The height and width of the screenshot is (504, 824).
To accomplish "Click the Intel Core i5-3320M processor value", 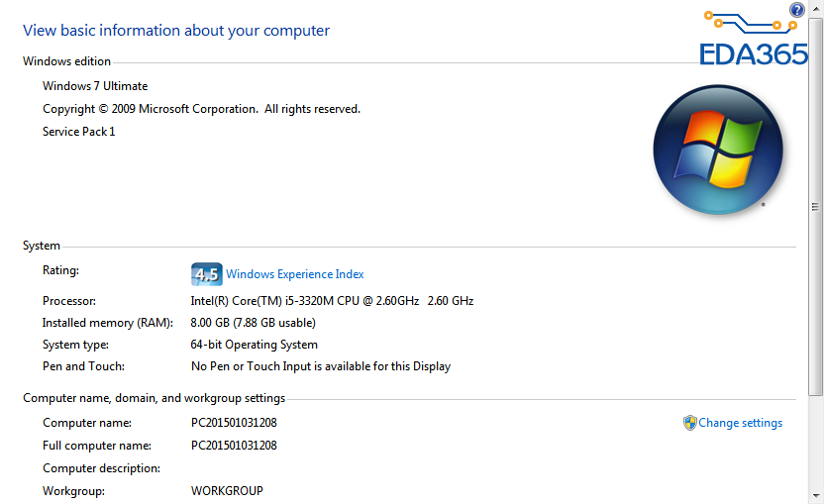I will pyautogui.click(x=332, y=301).
